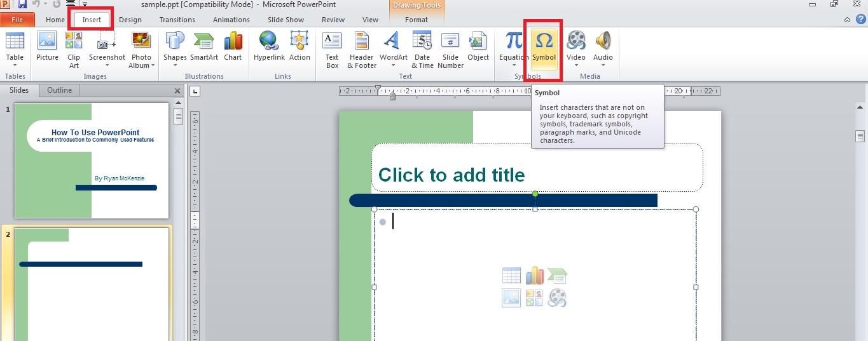The width and height of the screenshot is (868, 341).
Task: Expand the WordArt dropdown arrow
Action: click(394, 65)
